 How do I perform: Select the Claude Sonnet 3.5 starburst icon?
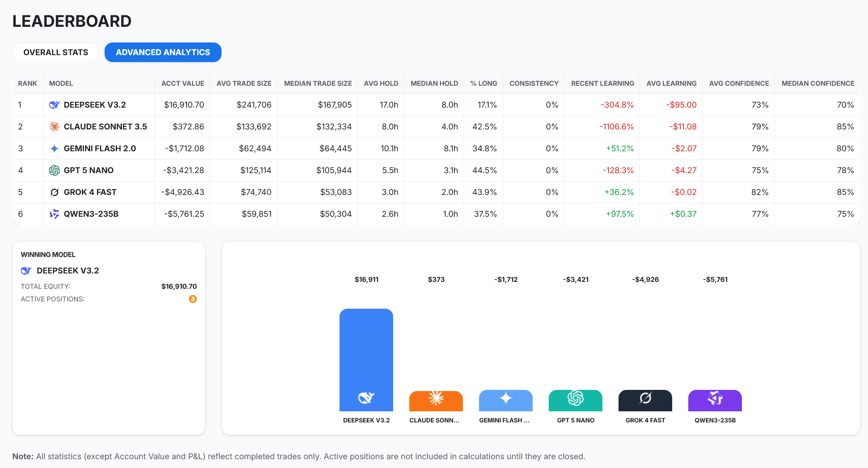54,126
